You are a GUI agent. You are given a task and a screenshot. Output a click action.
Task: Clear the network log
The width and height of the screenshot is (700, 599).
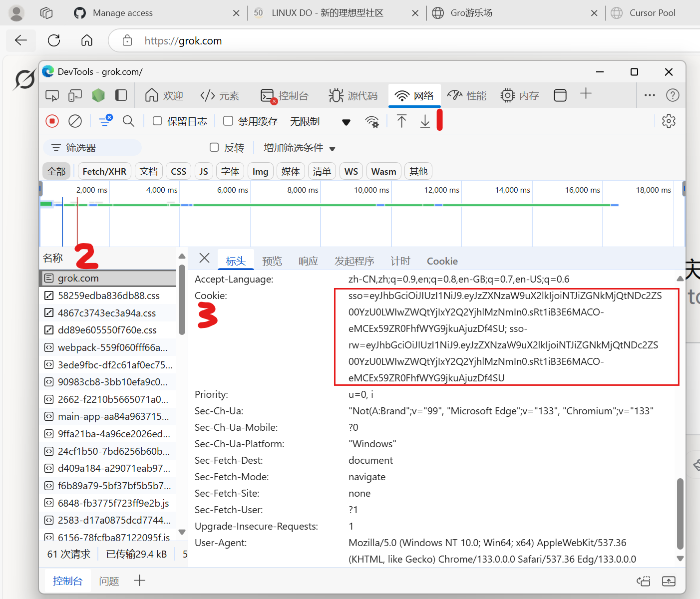[x=75, y=121]
